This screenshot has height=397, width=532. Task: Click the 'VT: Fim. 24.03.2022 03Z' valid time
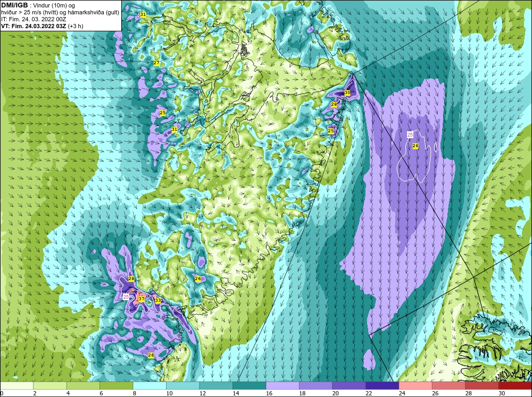pyautogui.click(x=34, y=26)
